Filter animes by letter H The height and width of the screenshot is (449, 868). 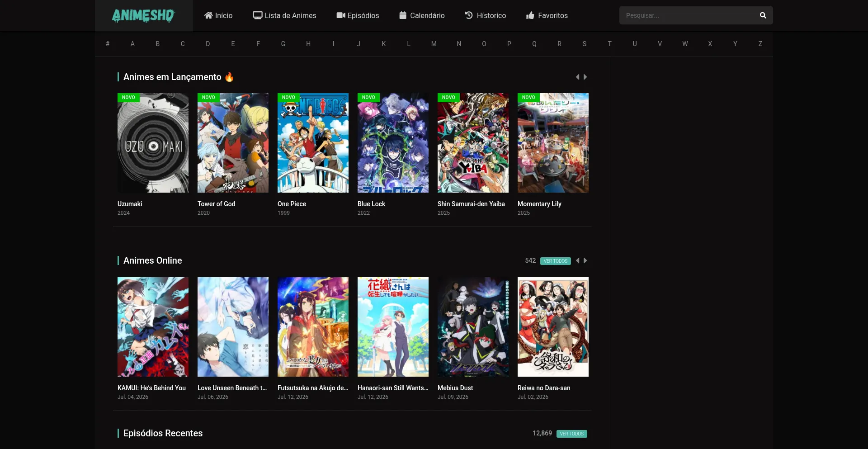(308, 44)
